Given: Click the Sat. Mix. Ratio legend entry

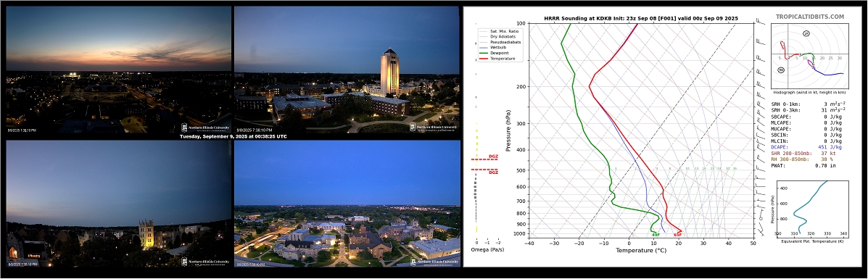Looking at the screenshot, I should pos(499,31).
